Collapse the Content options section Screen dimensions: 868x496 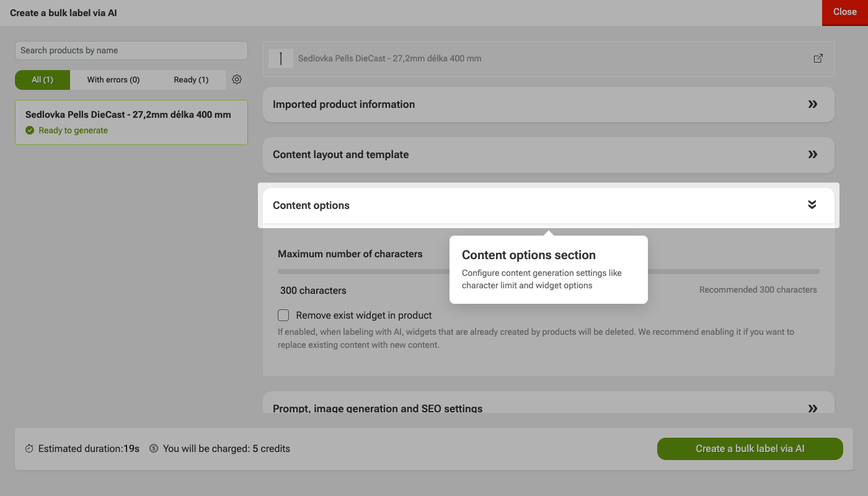click(549, 205)
